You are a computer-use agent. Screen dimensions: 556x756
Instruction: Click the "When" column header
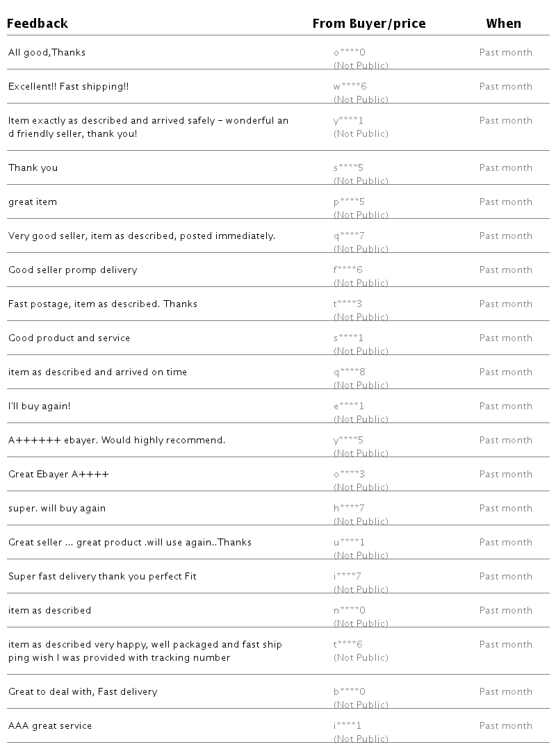[503, 24]
